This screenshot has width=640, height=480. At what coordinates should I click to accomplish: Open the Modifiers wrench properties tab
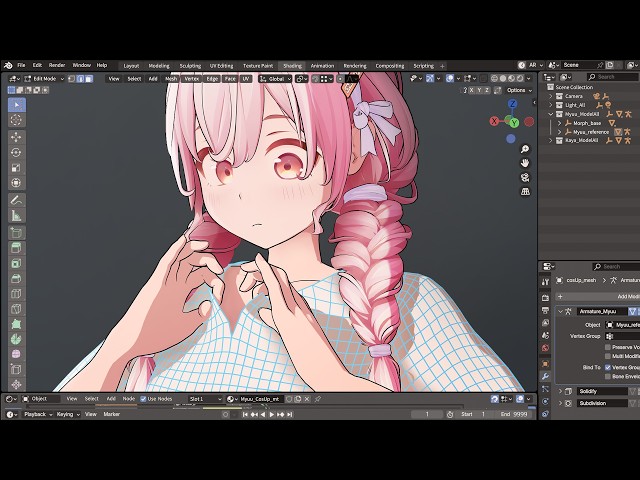[x=545, y=376]
